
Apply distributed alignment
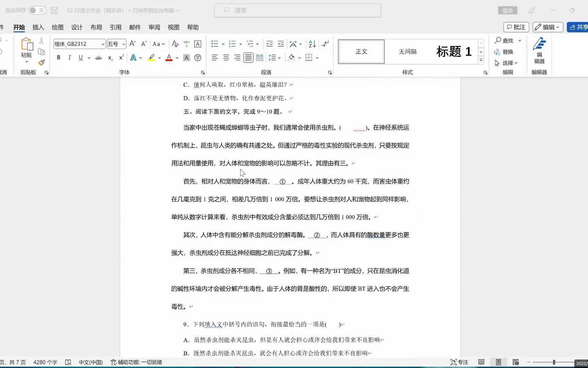coord(260,58)
